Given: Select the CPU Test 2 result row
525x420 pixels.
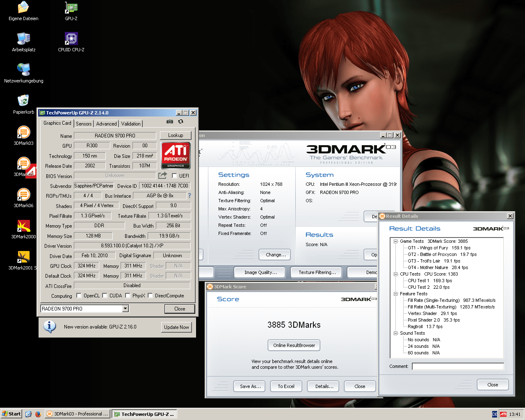Looking at the screenshot, I should point(429,287).
